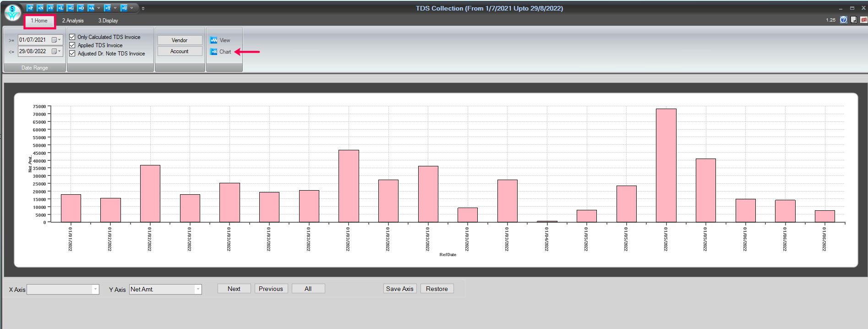The image size is (868, 329).
Task: Open the blue help question mark icon
Action: click(x=843, y=20)
